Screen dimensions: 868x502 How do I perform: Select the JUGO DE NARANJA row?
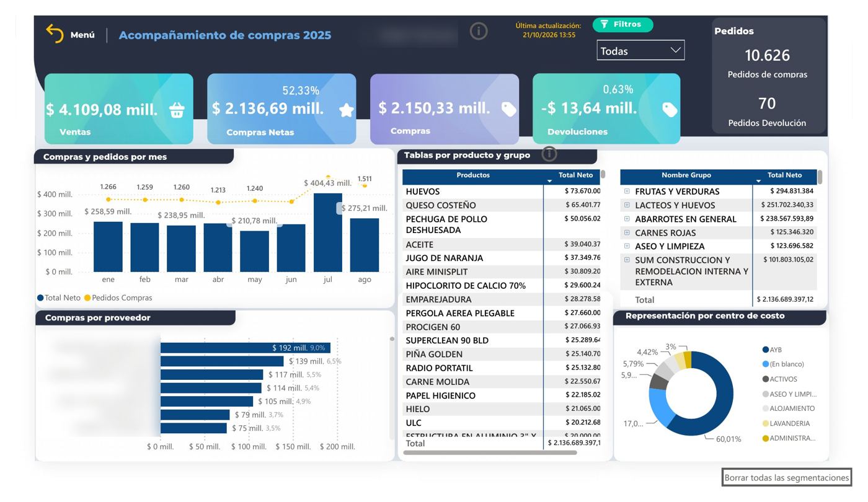[x=503, y=258]
